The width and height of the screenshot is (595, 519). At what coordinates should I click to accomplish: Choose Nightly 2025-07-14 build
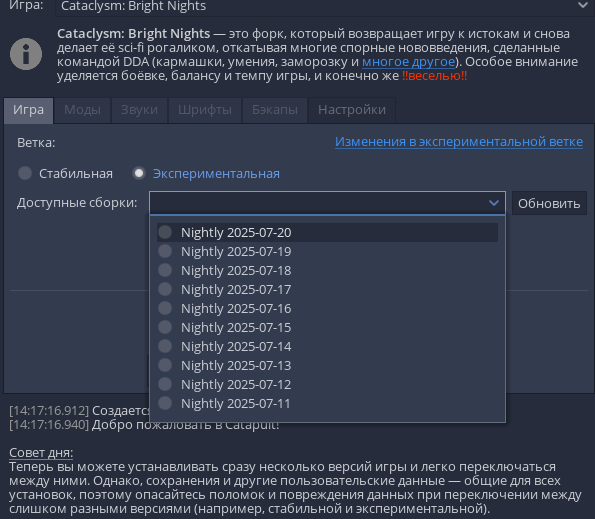pyautogui.click(x=327, y=346)
